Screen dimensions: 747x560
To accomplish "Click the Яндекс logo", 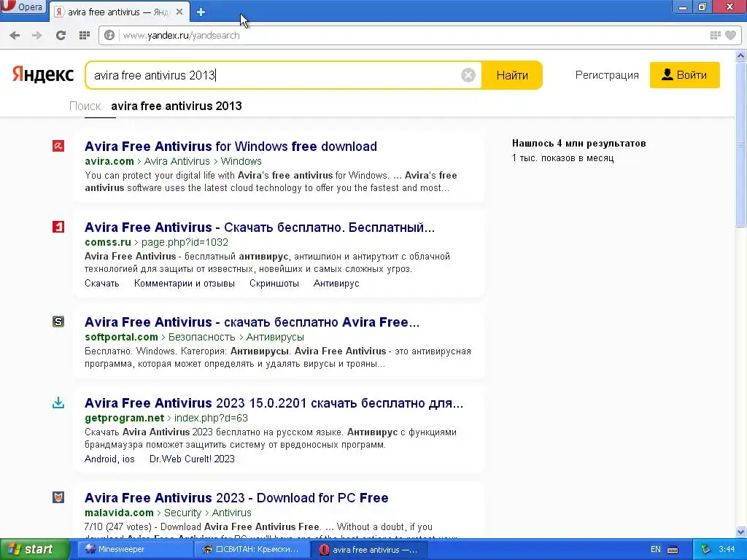I will click(43, 75).
